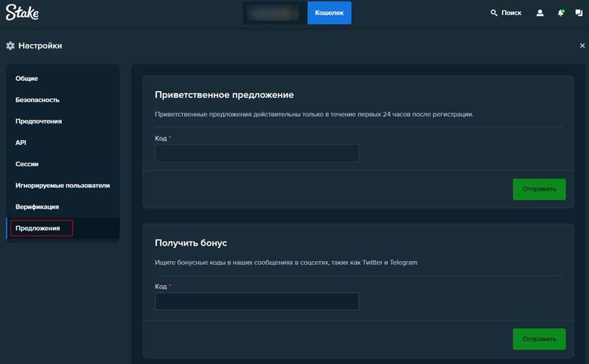The image size is (589, 364).
Task: Click the Кошелек wallet button
Action: pos(329,13)
